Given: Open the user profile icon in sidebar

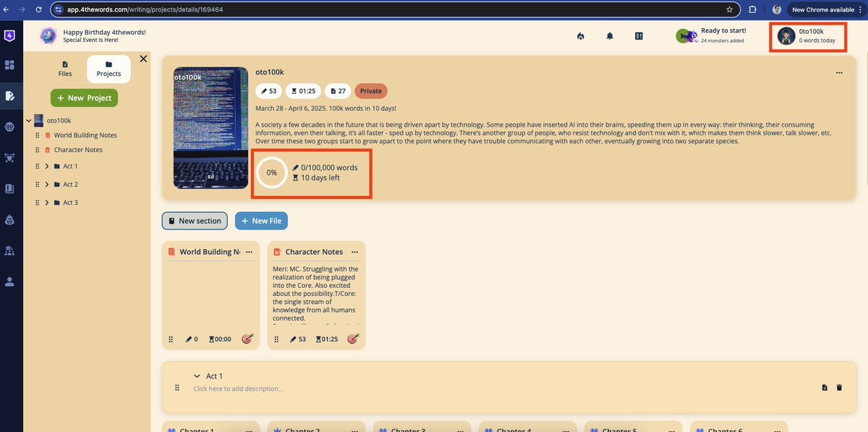Looking at the screenshot, I should [x=9, y=282].
